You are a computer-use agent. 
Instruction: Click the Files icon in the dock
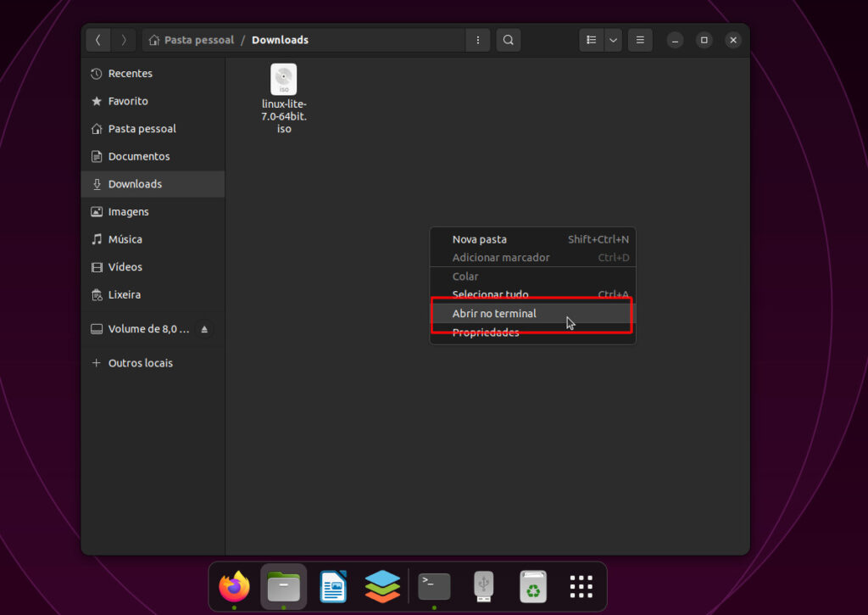[283, 586]
